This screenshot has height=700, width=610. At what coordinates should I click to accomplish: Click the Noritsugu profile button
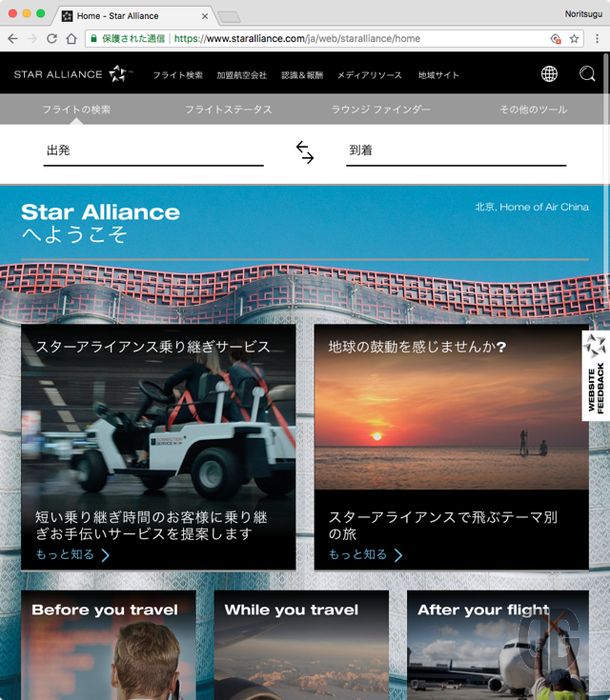583,14
